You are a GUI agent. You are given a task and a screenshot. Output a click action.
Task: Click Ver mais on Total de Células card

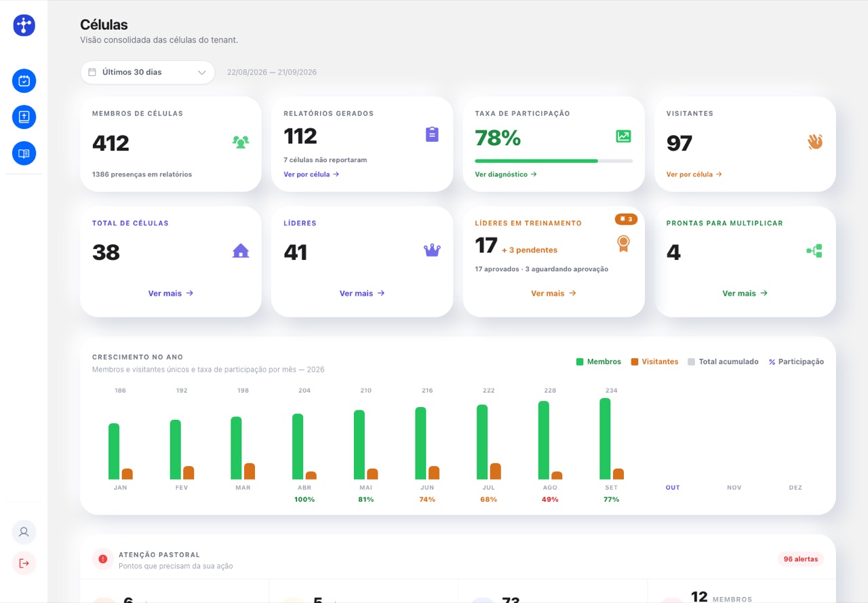[x=171, y=294]
